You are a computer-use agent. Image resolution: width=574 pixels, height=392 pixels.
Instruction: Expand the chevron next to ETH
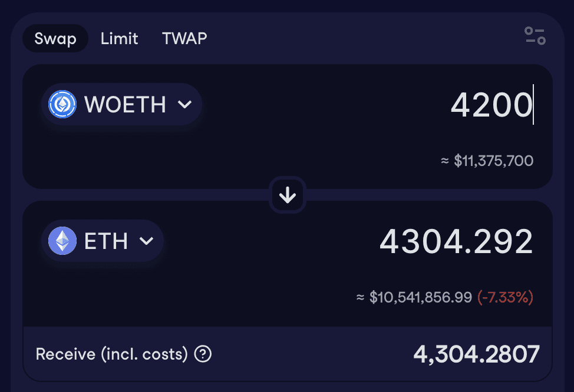coord(146,241)
